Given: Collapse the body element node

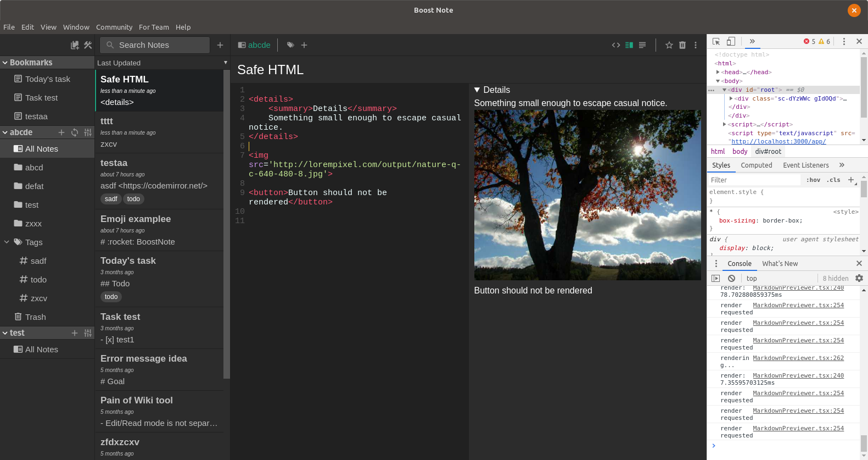Looking at the screenshot, I should coord(718,81).
